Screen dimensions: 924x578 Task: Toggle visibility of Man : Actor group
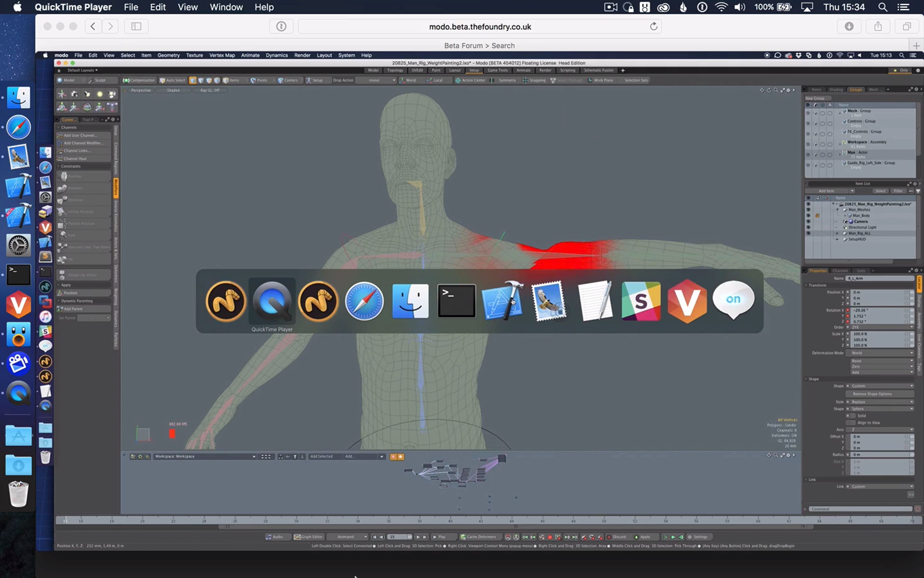808,155
